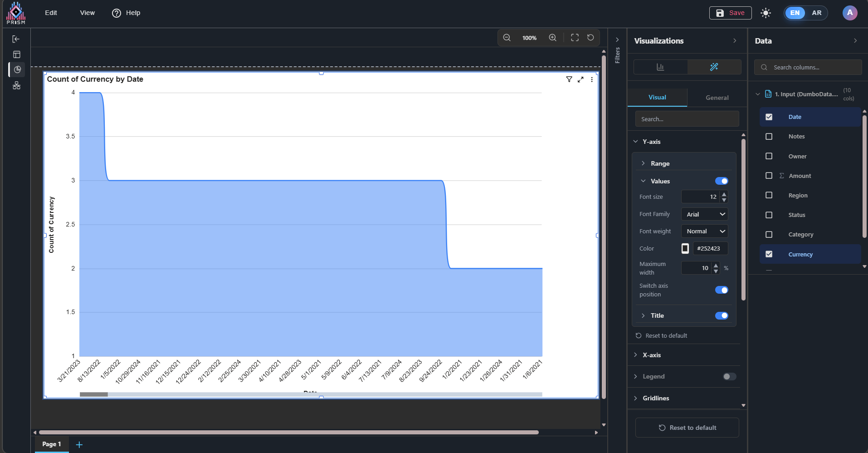
Task: Click the Save button
Action: click(x=730, y=13)
